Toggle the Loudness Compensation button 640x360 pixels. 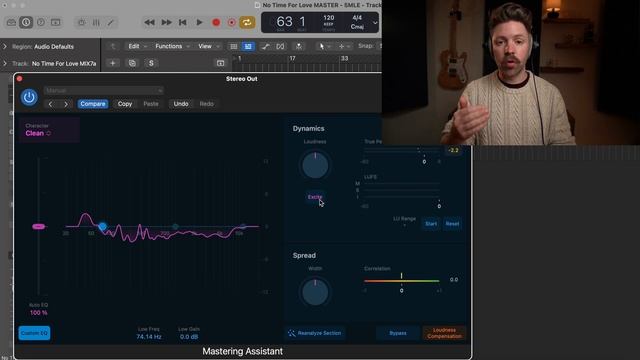click(x=444, y=333)
